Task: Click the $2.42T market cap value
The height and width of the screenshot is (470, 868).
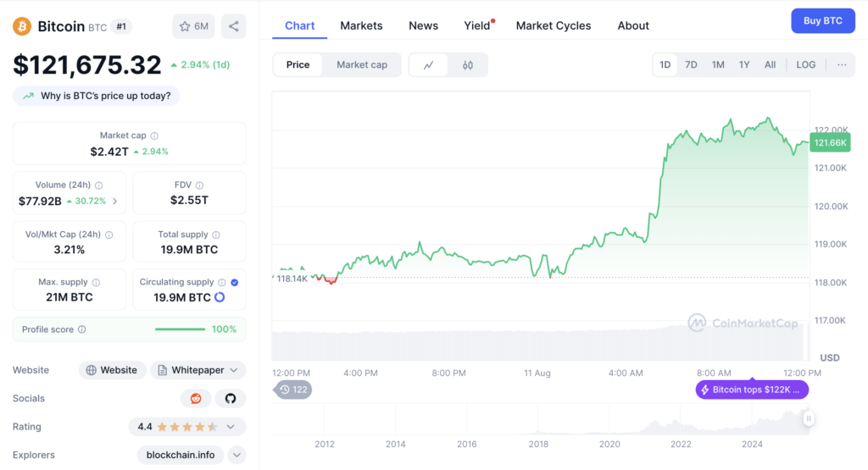Action: (x=109, y=152)
